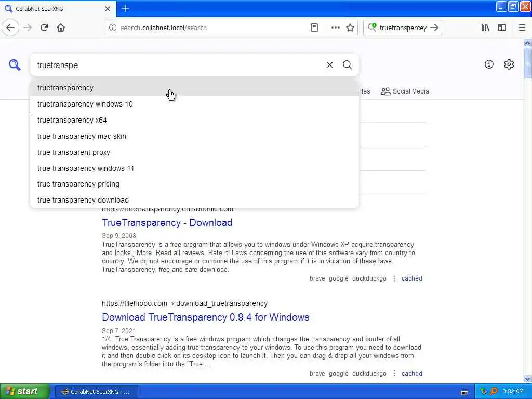Click the browser search bar engine icon
532x399 pixels.
(x=372, y=27)
